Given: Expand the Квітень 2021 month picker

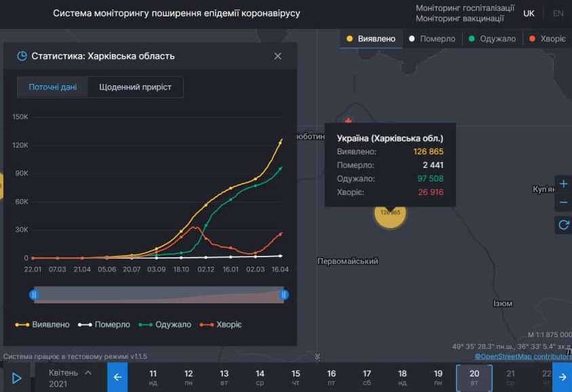Looking at the screenshot, I should coord(67,376).
